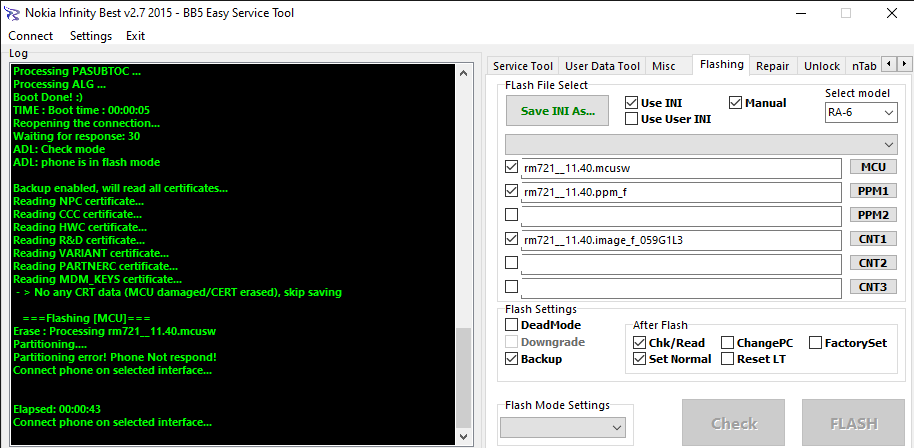Switch to the Service Tool tab
Viewport: 914px width, 448px height.
coord(523,66)
